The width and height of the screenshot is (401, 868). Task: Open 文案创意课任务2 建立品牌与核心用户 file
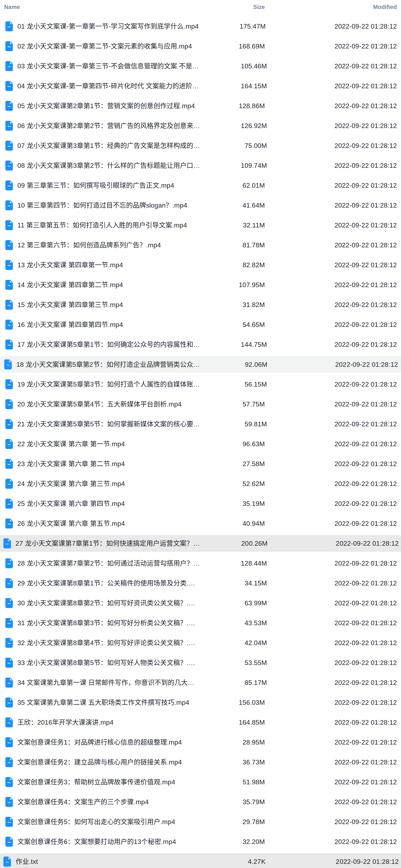(99, 762)
